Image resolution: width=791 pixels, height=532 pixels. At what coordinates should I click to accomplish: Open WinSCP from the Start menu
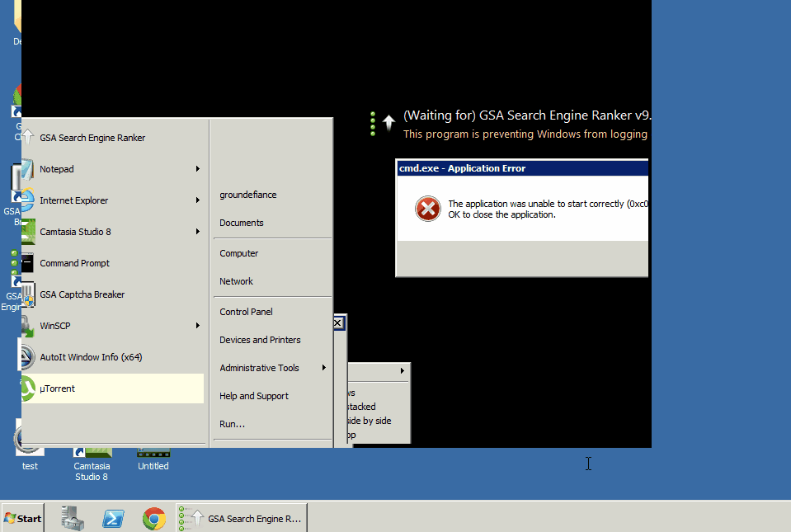pos(113,325)
